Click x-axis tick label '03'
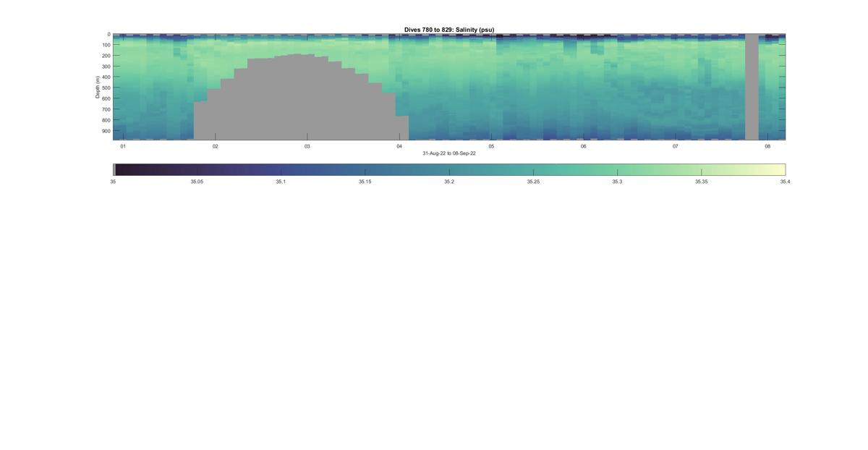This screenshot has height=450, width=868. [x=307, y=146]
